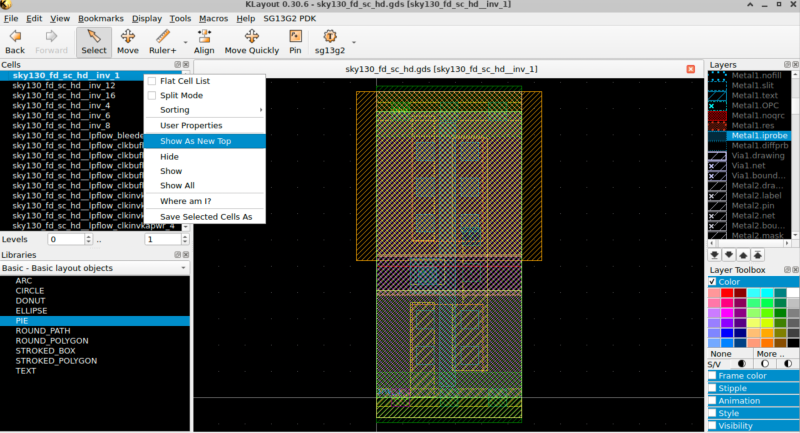This screenshot has width=800, height=433.
Task: Pick the white color swatch
Action: point(793,292)
